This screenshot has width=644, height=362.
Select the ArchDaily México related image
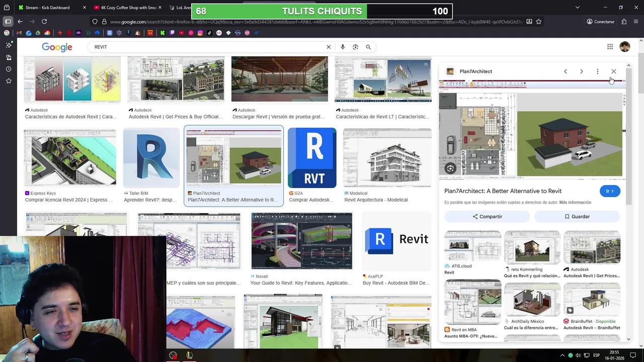[532, 300]
